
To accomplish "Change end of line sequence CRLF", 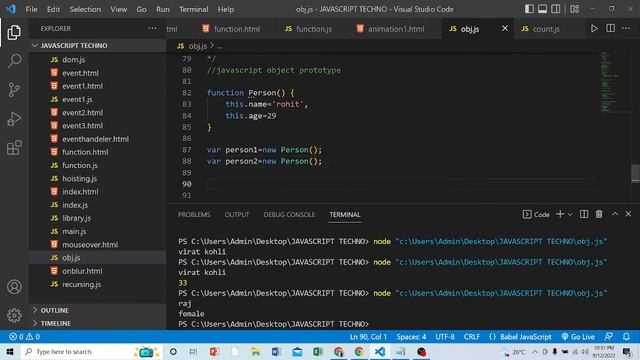I will click(471, 337).
